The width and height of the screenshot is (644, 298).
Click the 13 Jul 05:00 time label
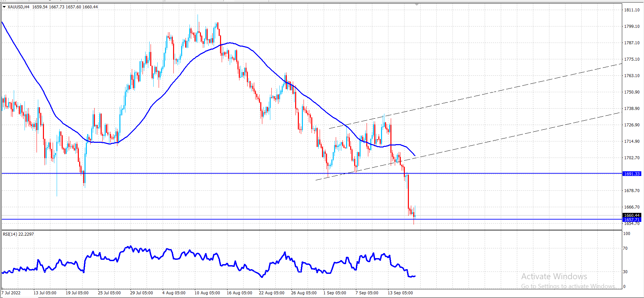[45, 293]
